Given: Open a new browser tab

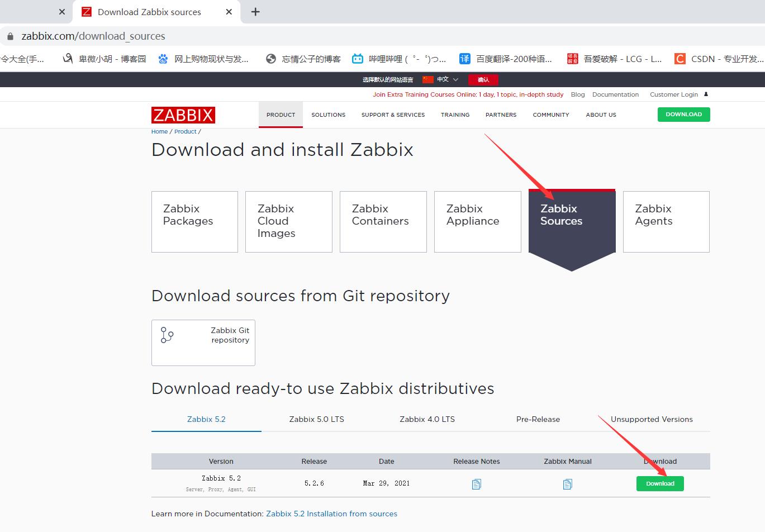Looking at the screenshot, I should [255, 12].
